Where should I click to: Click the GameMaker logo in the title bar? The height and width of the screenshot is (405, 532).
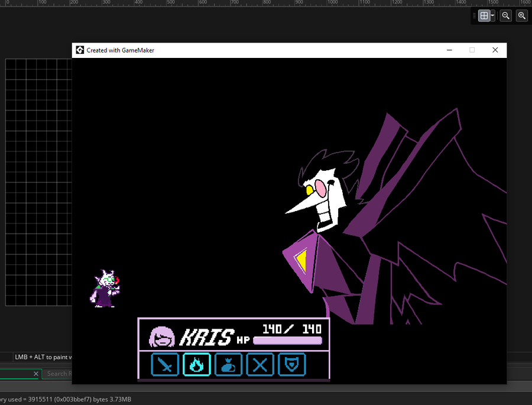tap(80, 50)
